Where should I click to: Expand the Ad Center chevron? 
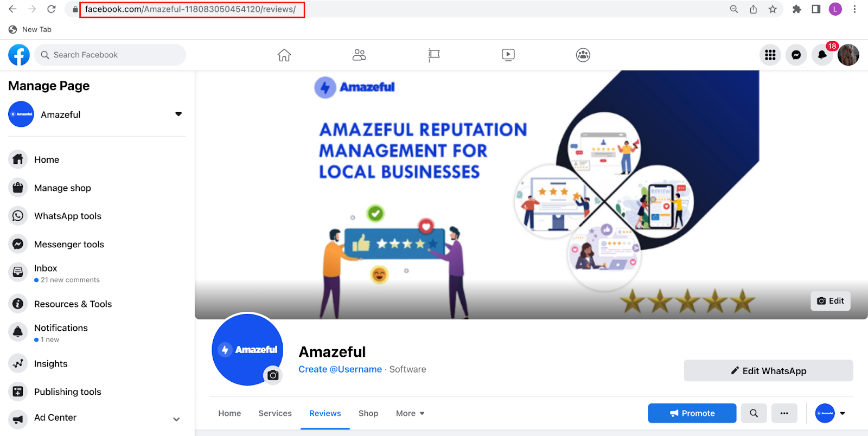click(x=176, y=419)
